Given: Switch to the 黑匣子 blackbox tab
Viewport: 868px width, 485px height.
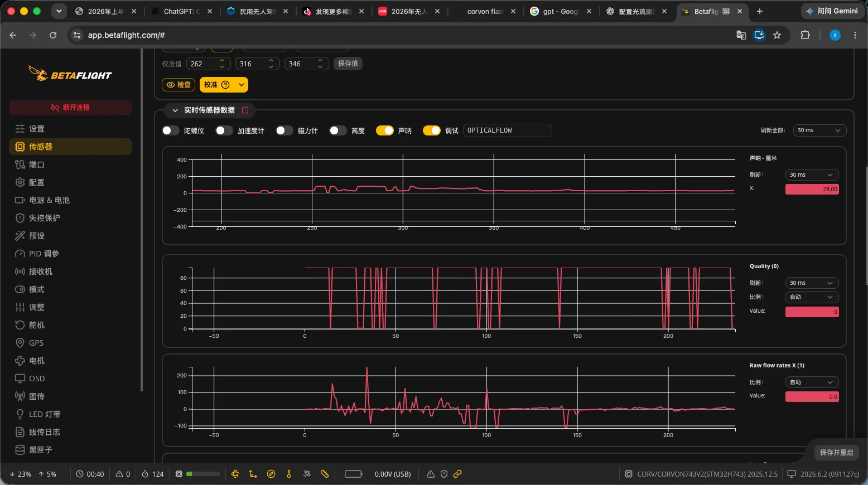Looking at the screenshot, I should click(x=70, y=450).
